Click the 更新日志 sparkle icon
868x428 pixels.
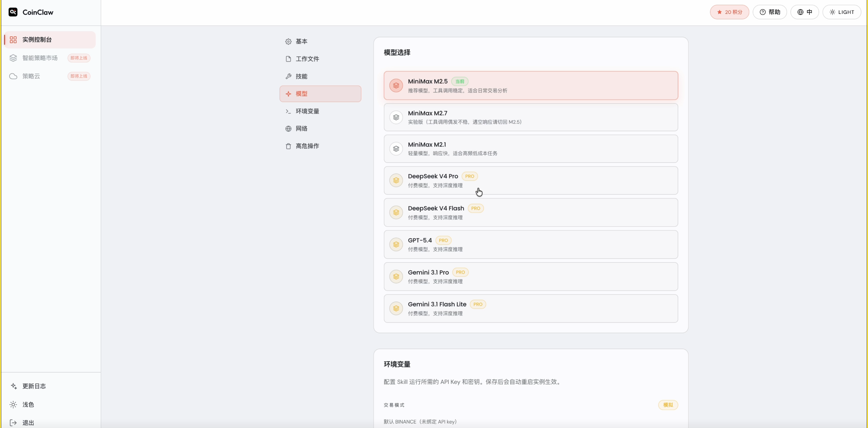point(14,386)
